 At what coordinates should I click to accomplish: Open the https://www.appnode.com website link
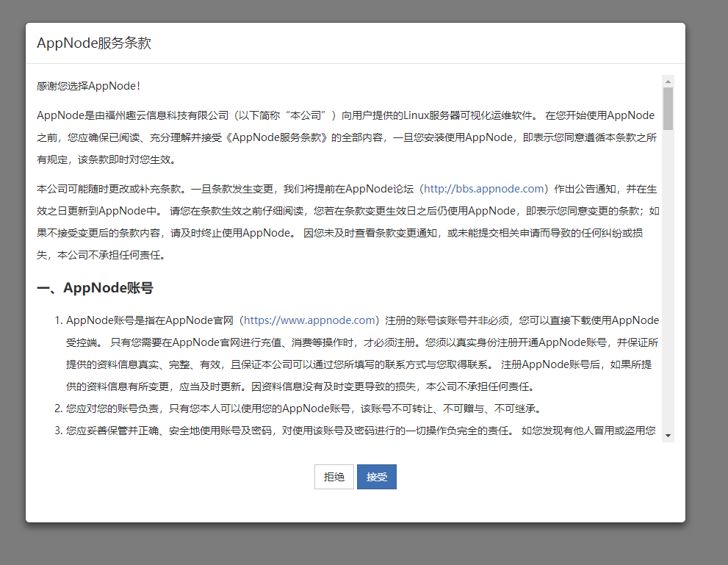[x=309, y=320]
